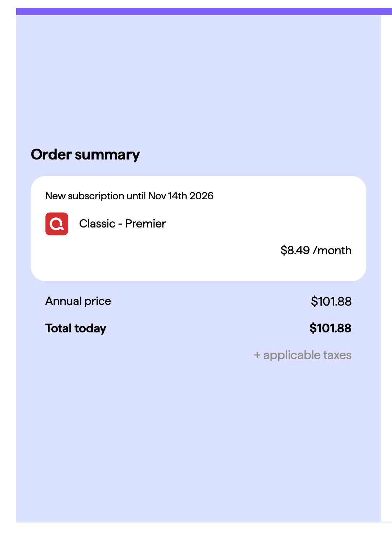Click the non-bold $101.88 annual price amount
Screen dimensions: 392x536
(x=331, y=301)
